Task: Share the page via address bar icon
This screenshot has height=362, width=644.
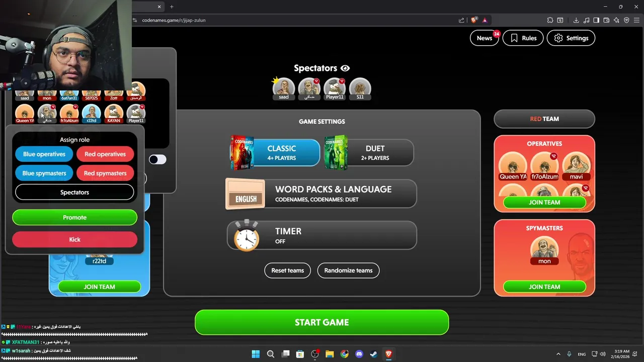Action: (461, 20)
